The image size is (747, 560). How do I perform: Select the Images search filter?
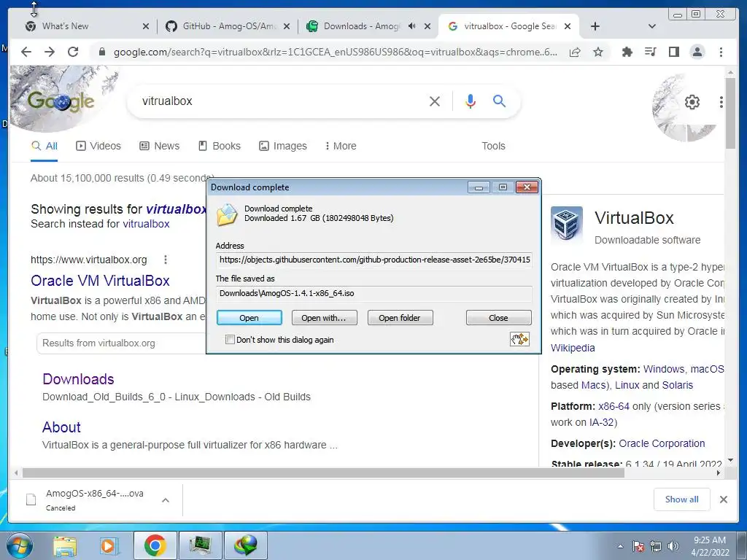283,146
